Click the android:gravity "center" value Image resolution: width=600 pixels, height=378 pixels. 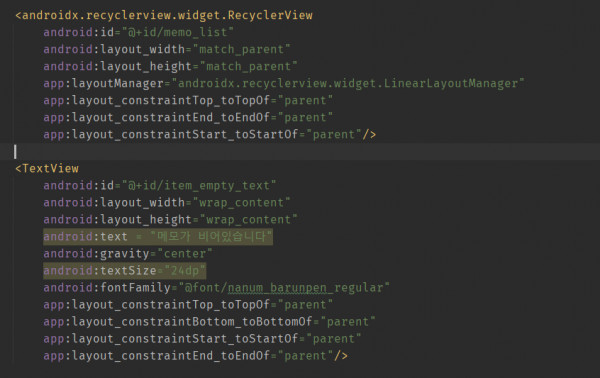coord(184,254)
